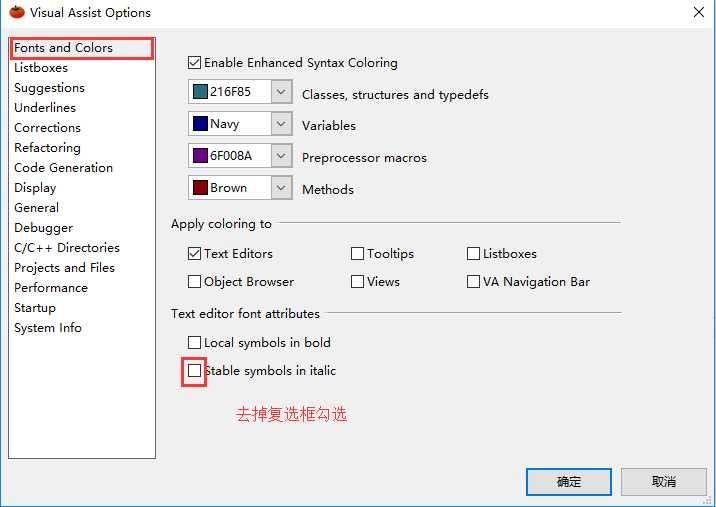Close the Visual Assist Options dialog
This screenshot has height=507, width=716.
(x=699, y=12)
